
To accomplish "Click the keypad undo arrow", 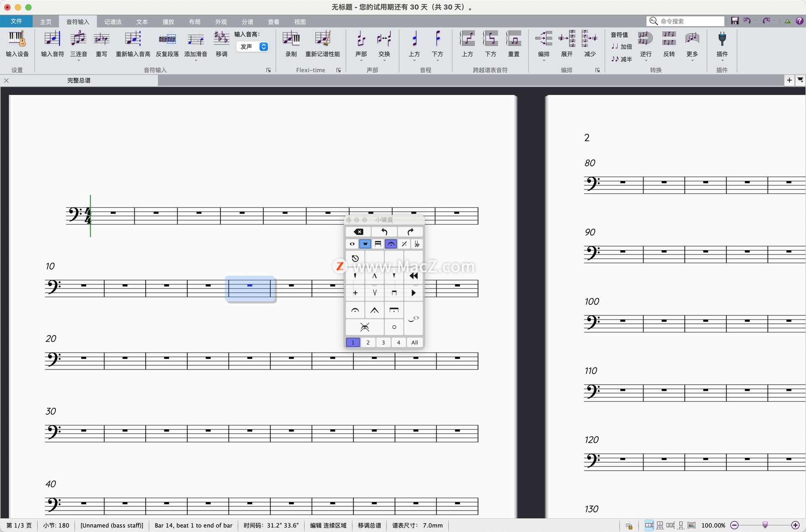I will [x=384, y=232].
